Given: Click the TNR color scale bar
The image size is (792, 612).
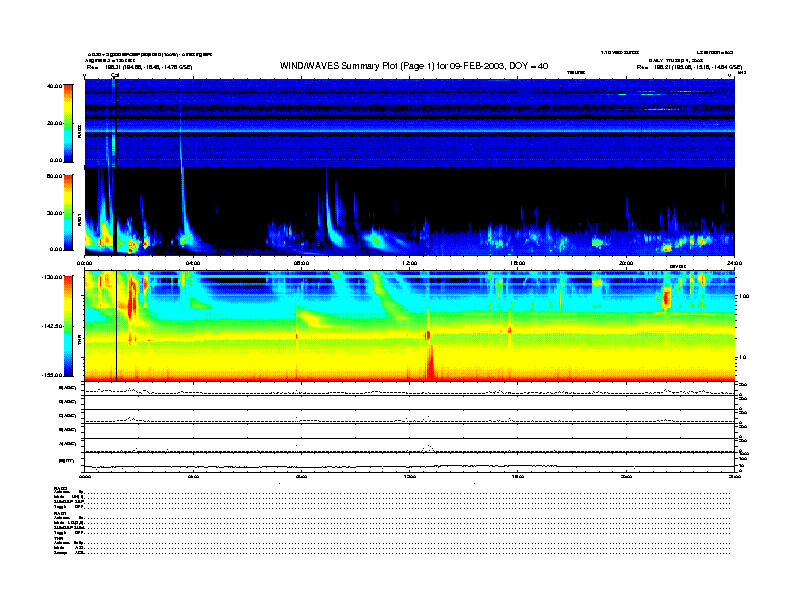Looking at the screenshot, I should 68,326.
